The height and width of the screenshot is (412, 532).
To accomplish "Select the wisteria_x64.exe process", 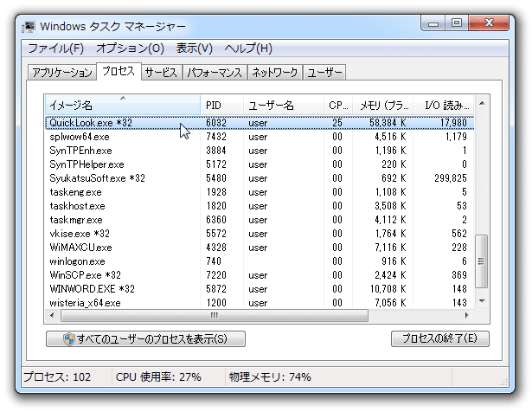I will click(x=260, y=302).
